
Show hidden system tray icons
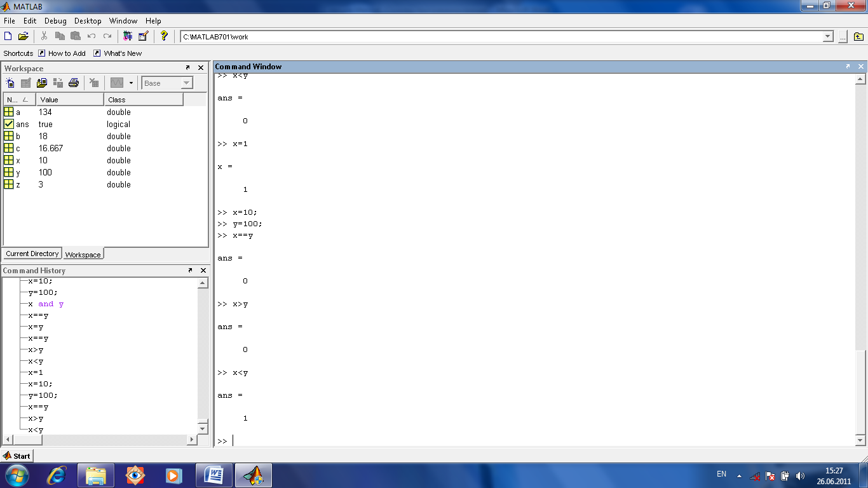739,475
